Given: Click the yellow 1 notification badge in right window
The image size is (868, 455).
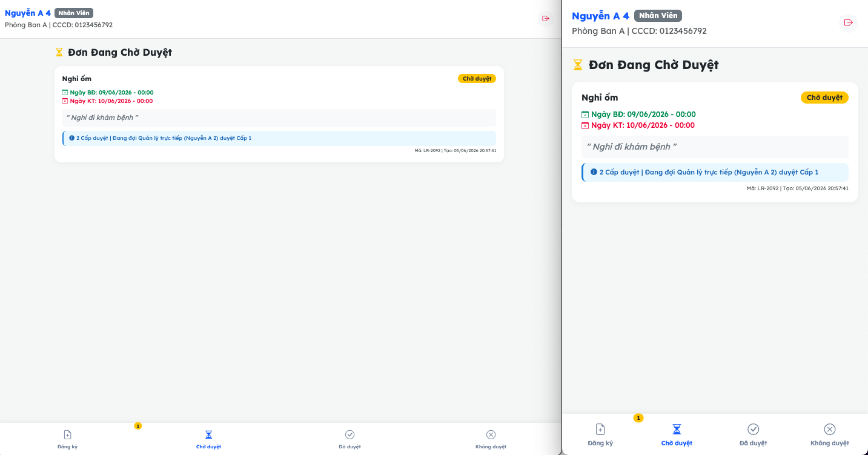Looking at the screenshot, I should coord(638,418).
